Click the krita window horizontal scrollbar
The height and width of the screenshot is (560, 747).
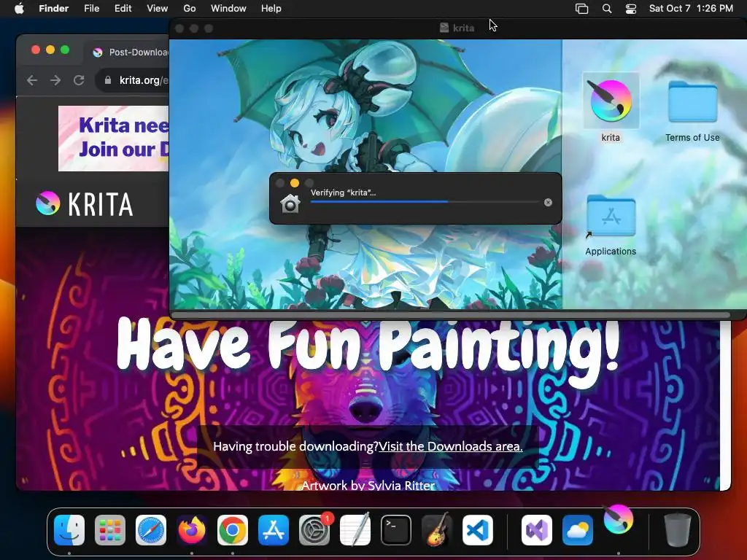450,315
